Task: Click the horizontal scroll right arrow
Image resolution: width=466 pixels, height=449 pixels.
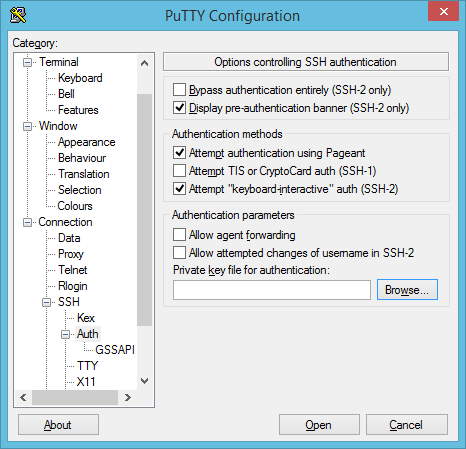Action: (x=127, y=397)
